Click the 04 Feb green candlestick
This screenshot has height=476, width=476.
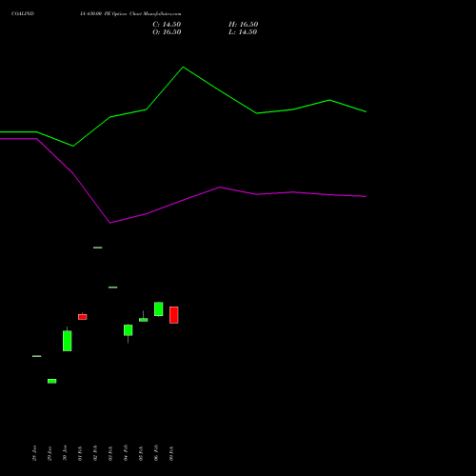(129, 330)
